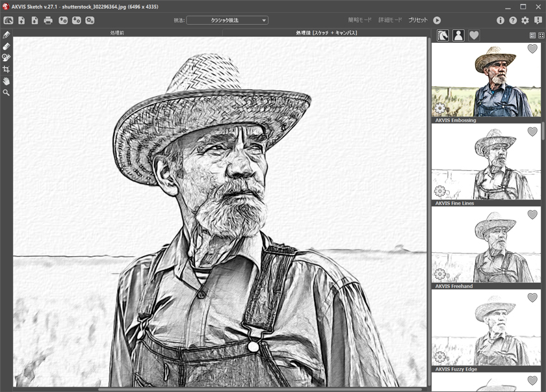Save the image using the download-arrow icon
The image size is (546, 392).
tap(35, 20)
